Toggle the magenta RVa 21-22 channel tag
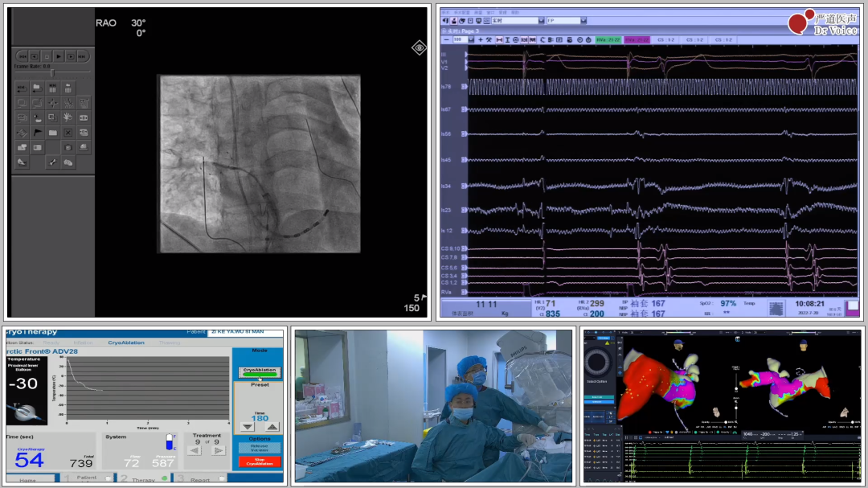 (x=637, y=39)
